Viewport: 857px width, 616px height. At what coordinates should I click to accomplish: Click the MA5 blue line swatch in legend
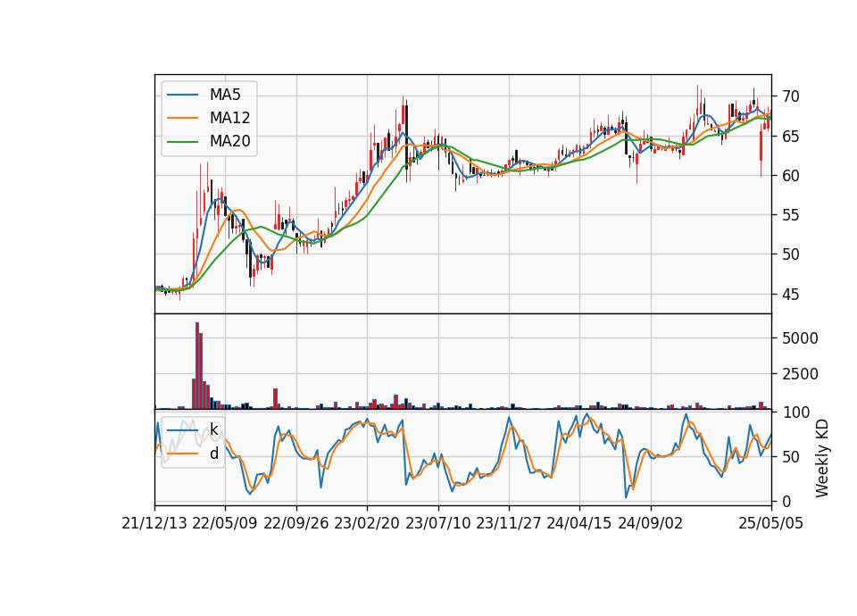point(182,95)
